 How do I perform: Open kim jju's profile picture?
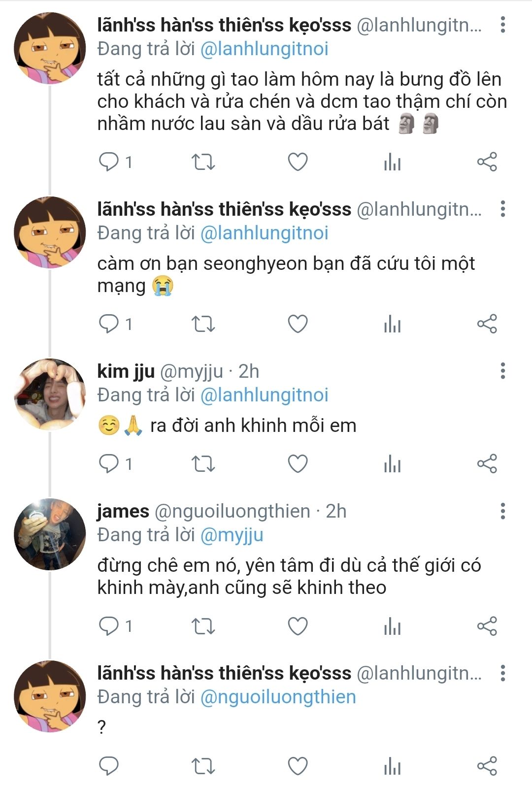pyautogui.click(x=50, y=394)
